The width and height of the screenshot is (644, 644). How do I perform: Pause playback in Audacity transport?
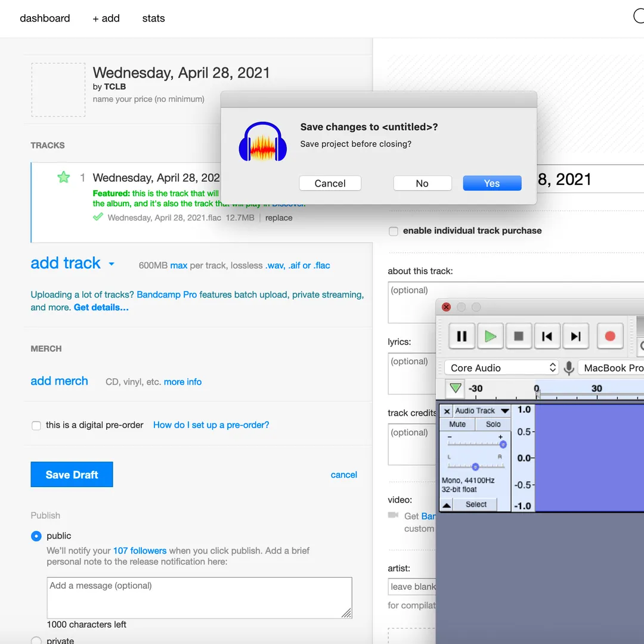click(x=462, y=336)
